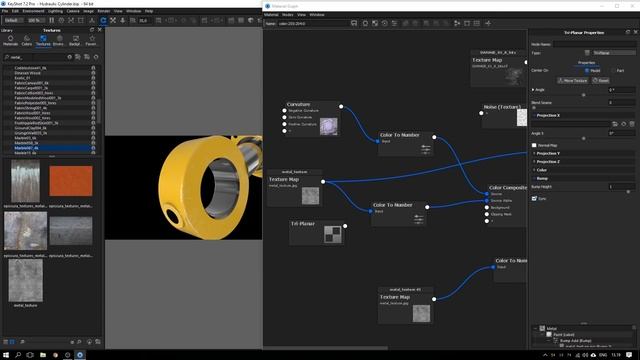
Task: Open the Material menu in Material Graph
Action: click(271, 15)
